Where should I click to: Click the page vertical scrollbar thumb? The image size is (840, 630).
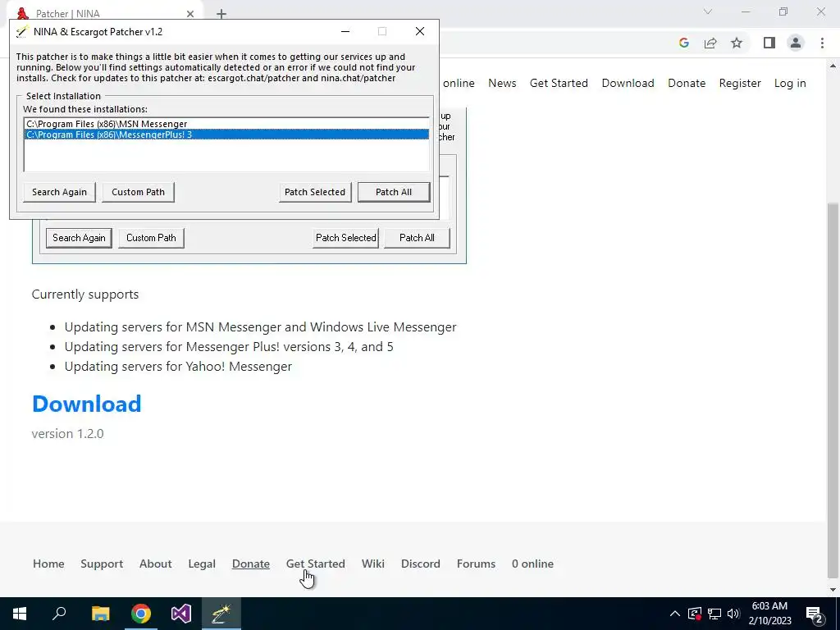833,390
